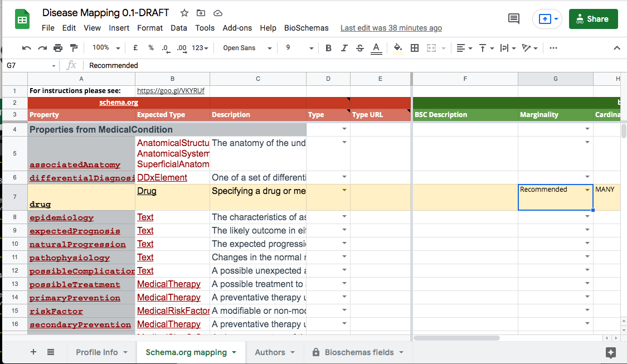Switch to the Authors sheet tab

[x=271, y=352]
